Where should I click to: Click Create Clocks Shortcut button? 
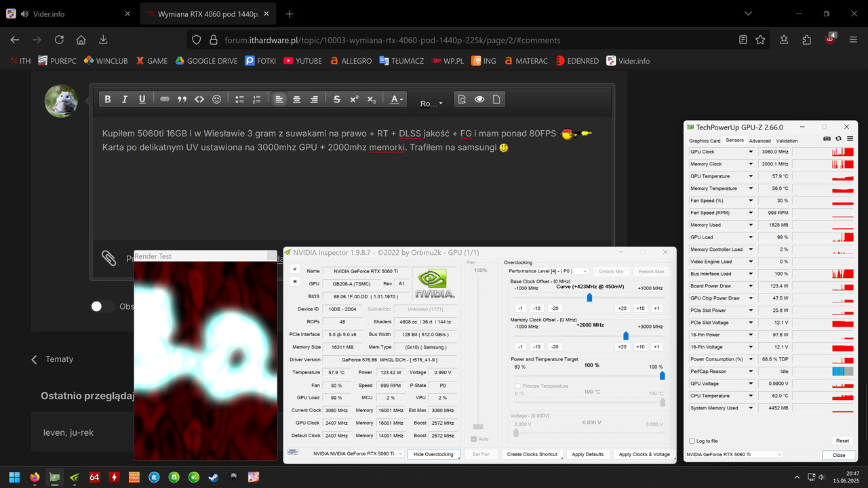(x=532, y=454)
